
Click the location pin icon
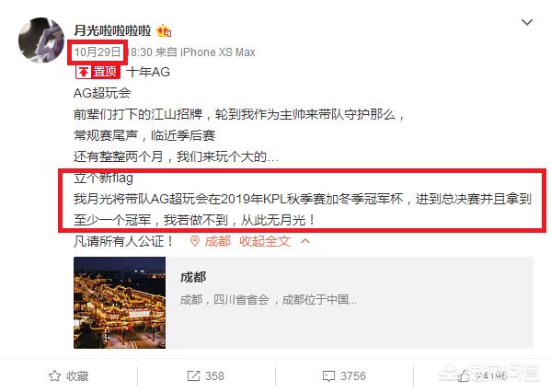[195, 241]
